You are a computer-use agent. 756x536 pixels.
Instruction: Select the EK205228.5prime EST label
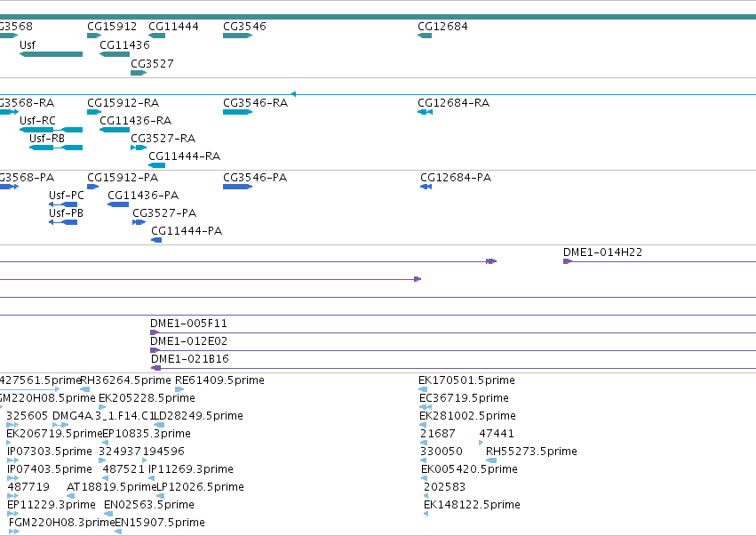click(x=147, y=398)
